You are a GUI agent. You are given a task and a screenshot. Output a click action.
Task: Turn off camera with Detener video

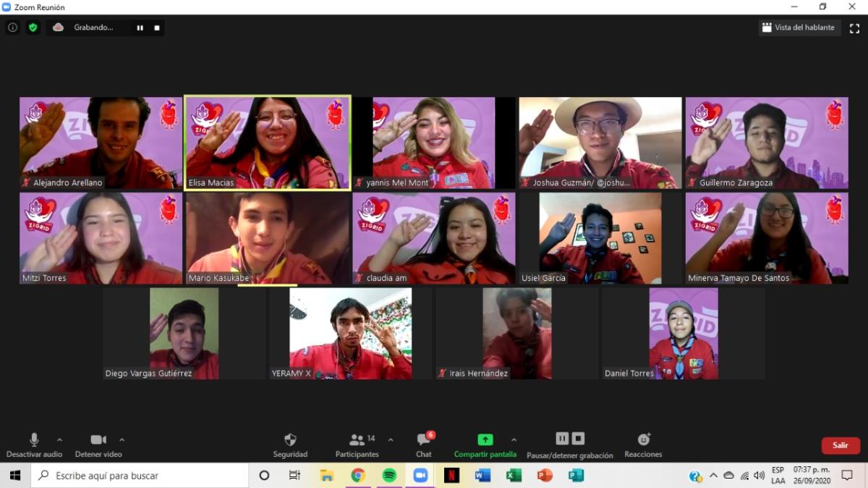coord(98,440)
